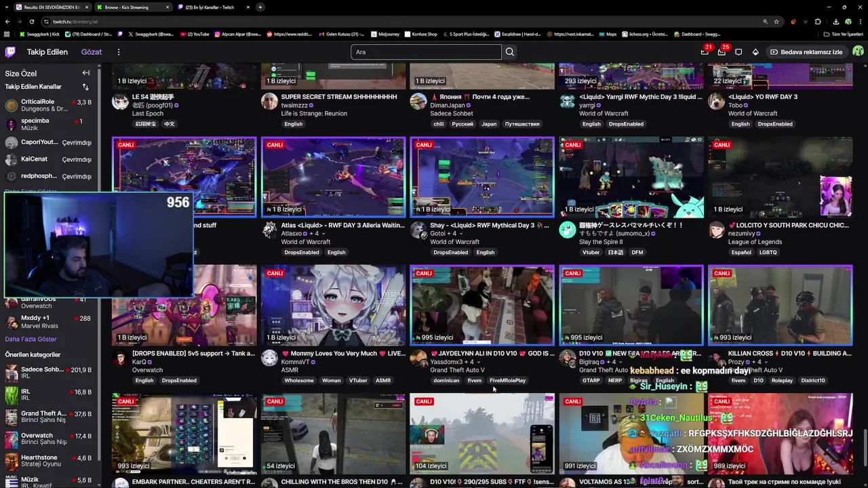The width and height of the screenshot is (868, 488).
Task: Open World of Warcraft link under Atlasxo
Action: coord(306,242)
